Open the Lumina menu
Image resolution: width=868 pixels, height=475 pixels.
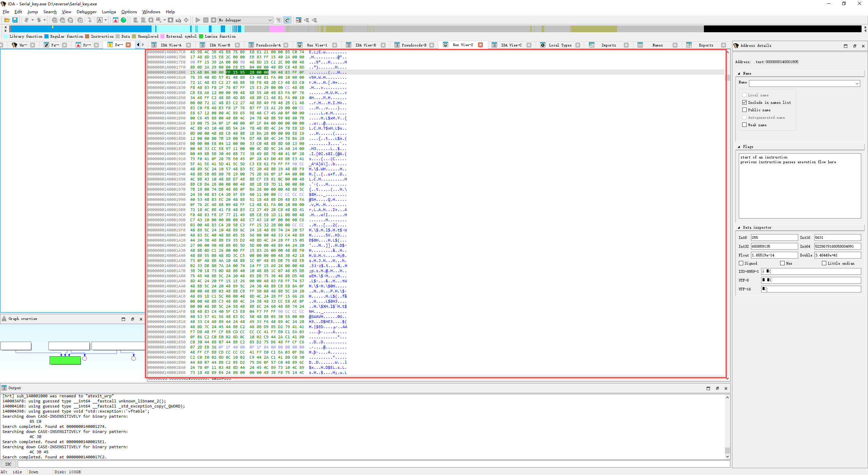click(109, 12)
